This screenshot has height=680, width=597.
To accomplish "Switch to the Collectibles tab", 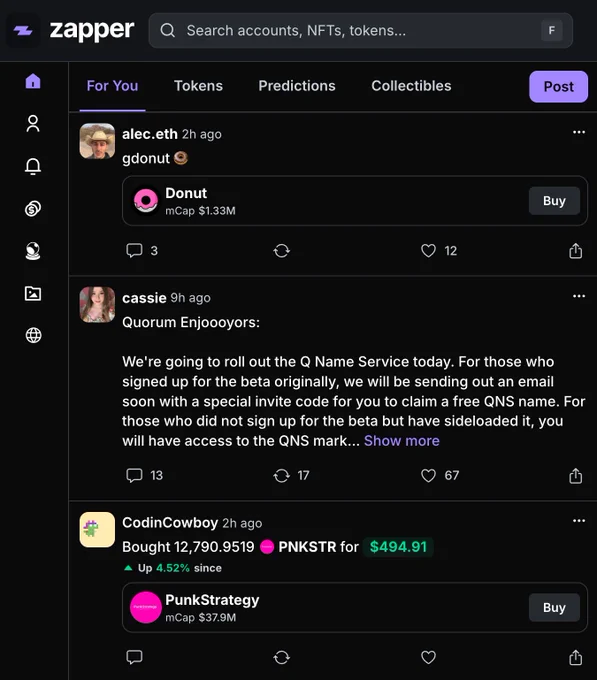I will [x=411, y=86].
